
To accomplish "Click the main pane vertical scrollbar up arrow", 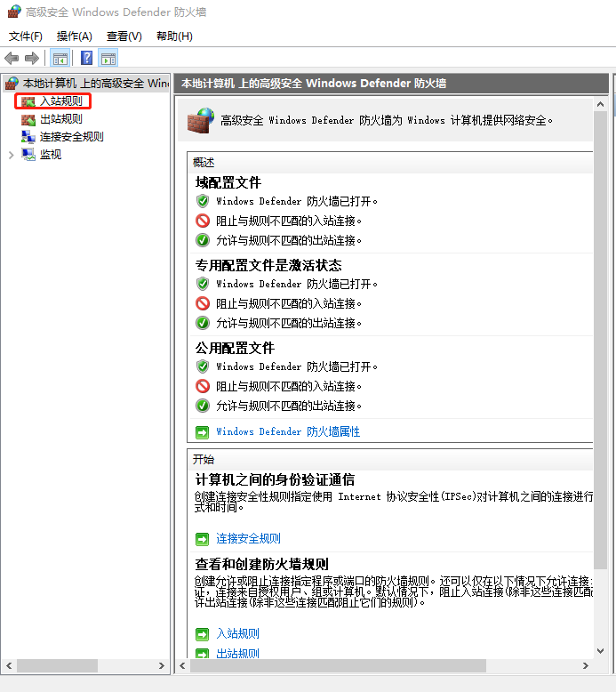I will click(600, 105).
